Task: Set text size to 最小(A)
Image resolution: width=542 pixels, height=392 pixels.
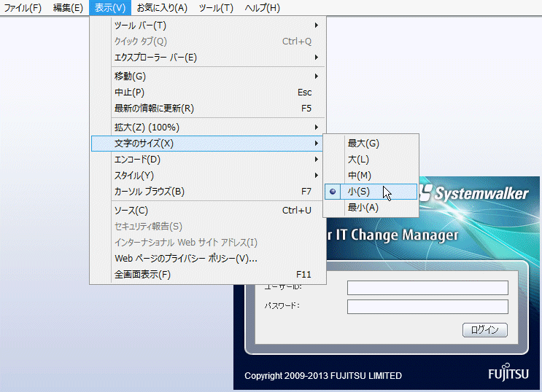Action: (x=371, y=208)
